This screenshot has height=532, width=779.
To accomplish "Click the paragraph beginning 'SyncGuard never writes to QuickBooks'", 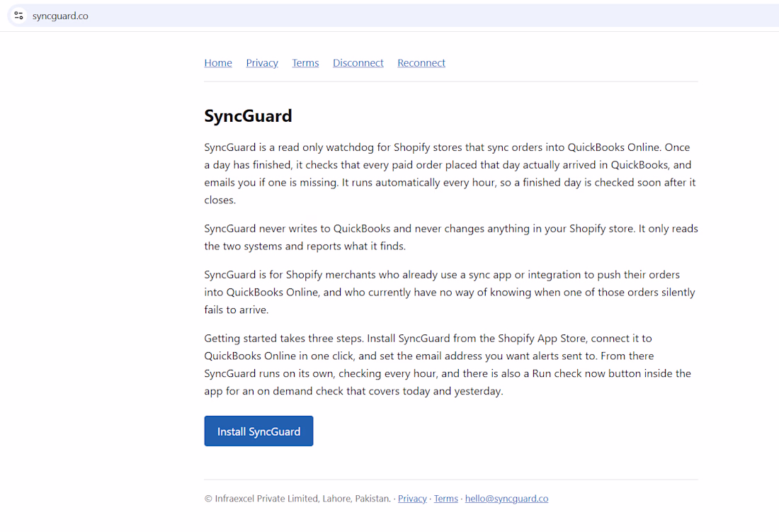I will [451, 237].
